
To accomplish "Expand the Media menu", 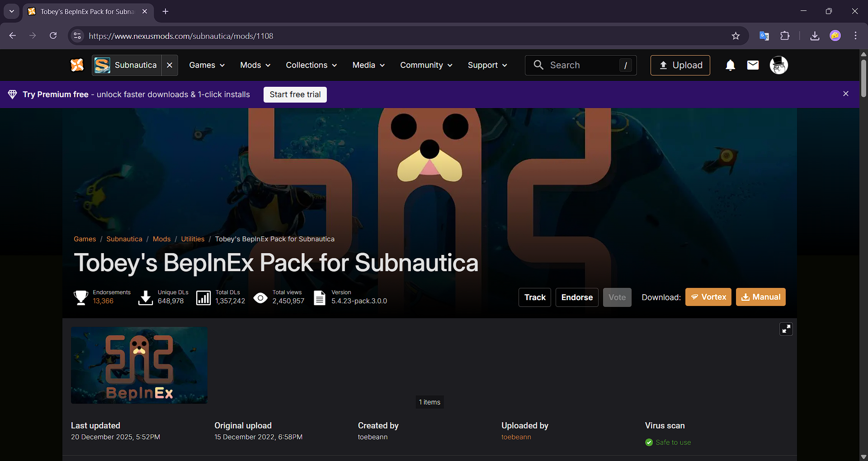I will coord(369,65).
